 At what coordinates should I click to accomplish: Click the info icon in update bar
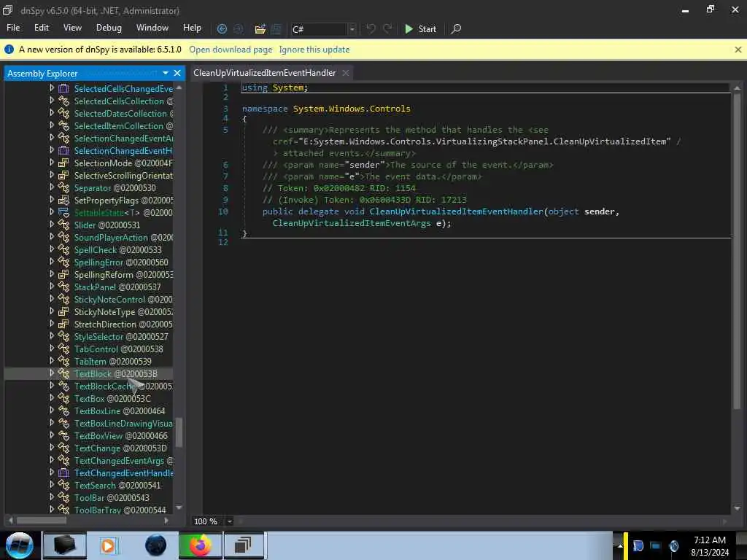click(9, 49)
